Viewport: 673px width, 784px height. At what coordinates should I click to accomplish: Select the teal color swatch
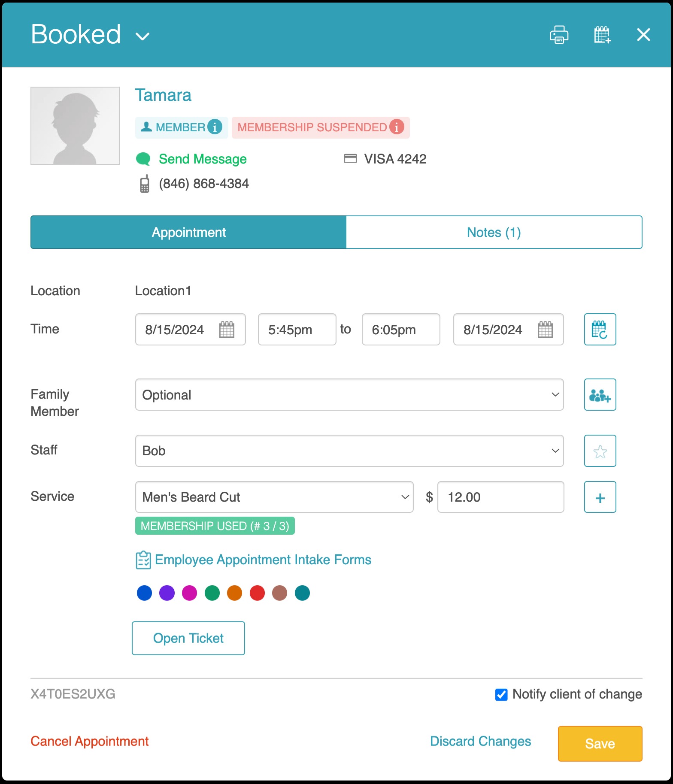[302, 593]
